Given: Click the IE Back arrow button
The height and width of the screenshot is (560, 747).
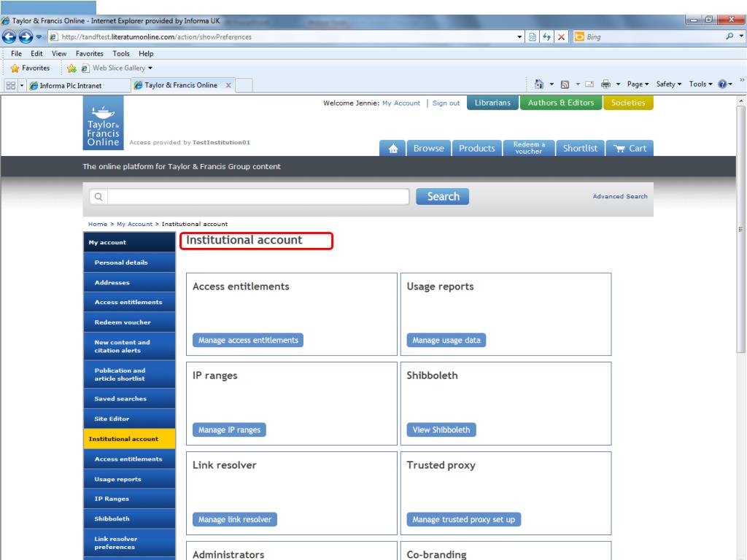Looking at the screenshot, I should tap(9, 36).
